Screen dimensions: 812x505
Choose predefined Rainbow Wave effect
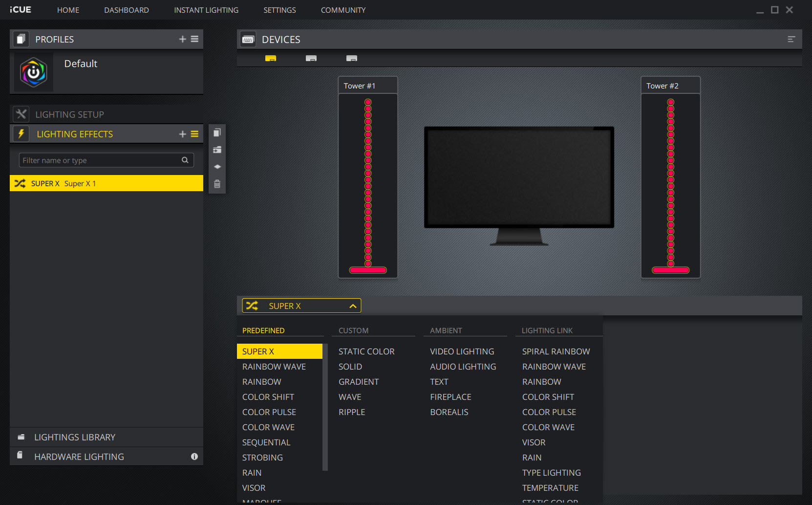pos(274,367)
